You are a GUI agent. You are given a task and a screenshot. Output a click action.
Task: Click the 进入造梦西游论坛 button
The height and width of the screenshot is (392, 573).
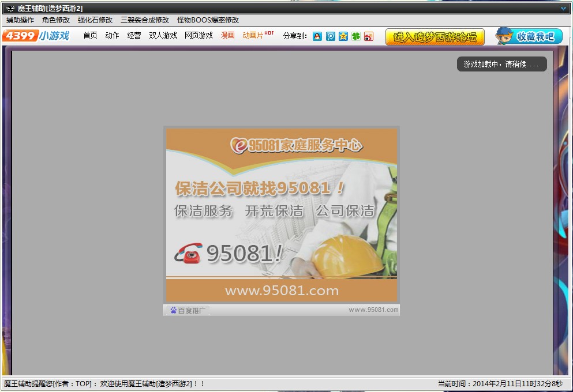click(435, 37)
